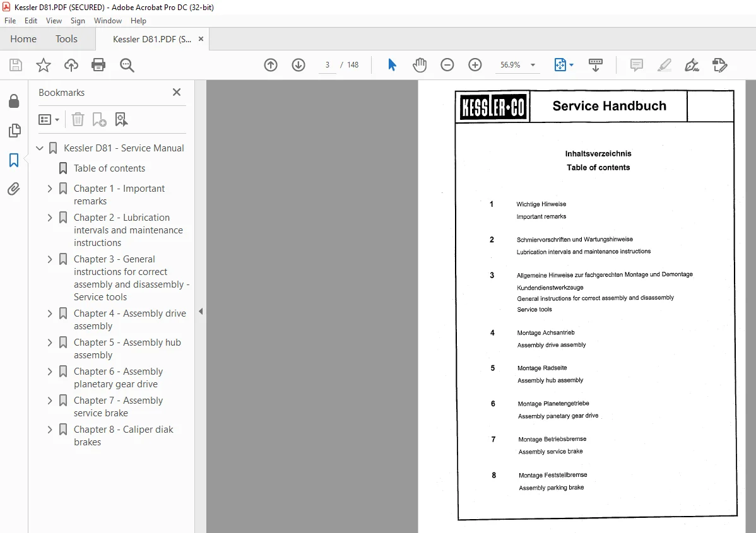Expand Chapter 7 - Assembly service brake
This screenshot has width=756, height=533.
point(50,401)
